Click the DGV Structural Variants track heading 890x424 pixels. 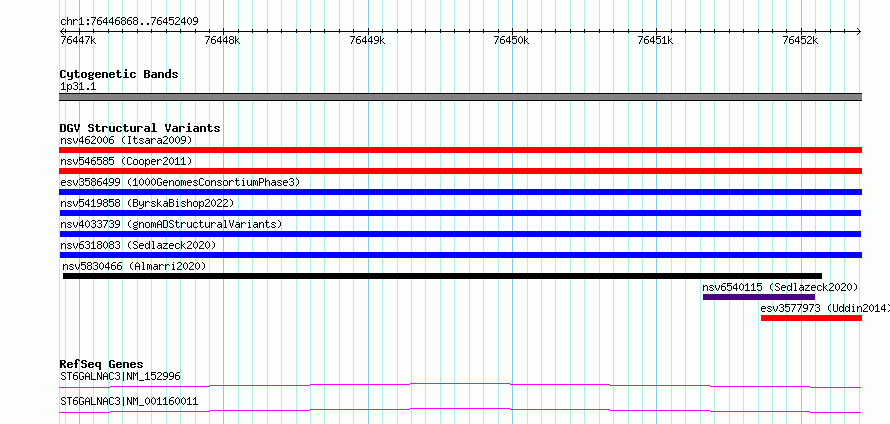pyautogui.click(x=140, y=128)
